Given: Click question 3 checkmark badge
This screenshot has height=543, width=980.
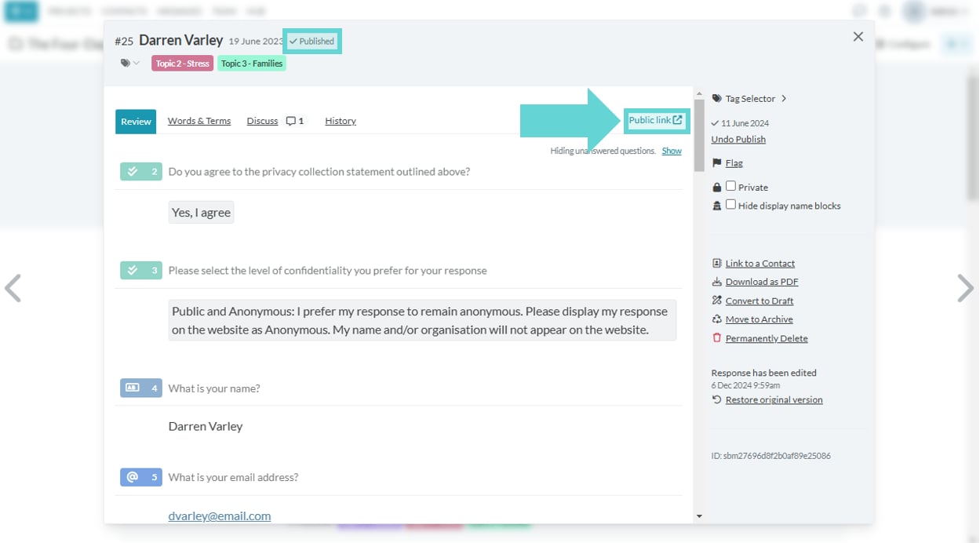Looking at the screenshot, I should coord(141,270).
